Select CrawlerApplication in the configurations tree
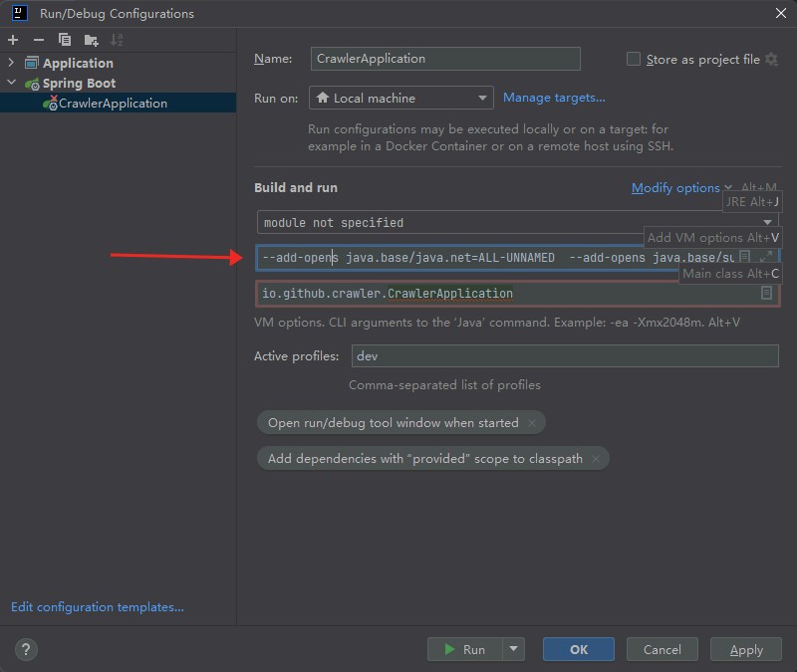The height and width of the screenshot is (672, 797). (x=113, y=104)
